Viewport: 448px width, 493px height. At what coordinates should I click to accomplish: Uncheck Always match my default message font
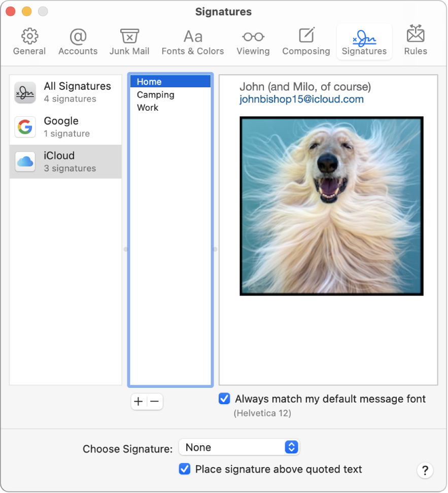[x=224, y=399]
